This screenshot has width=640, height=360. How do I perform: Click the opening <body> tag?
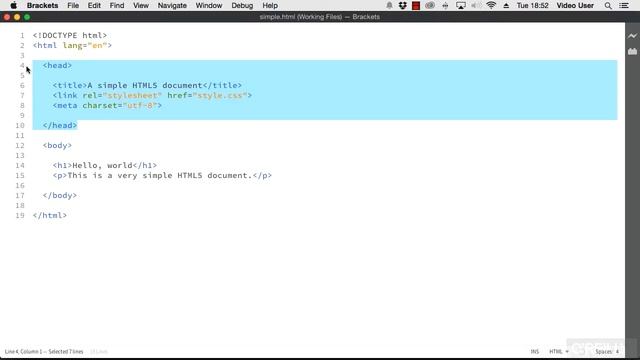pyautogui.click(x=57, y=145)
